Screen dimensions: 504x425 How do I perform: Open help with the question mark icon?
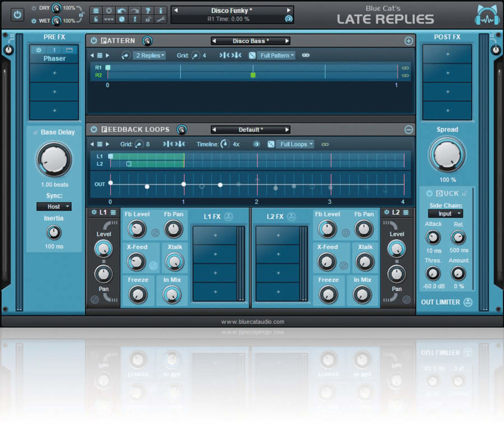tap(148, 11)
